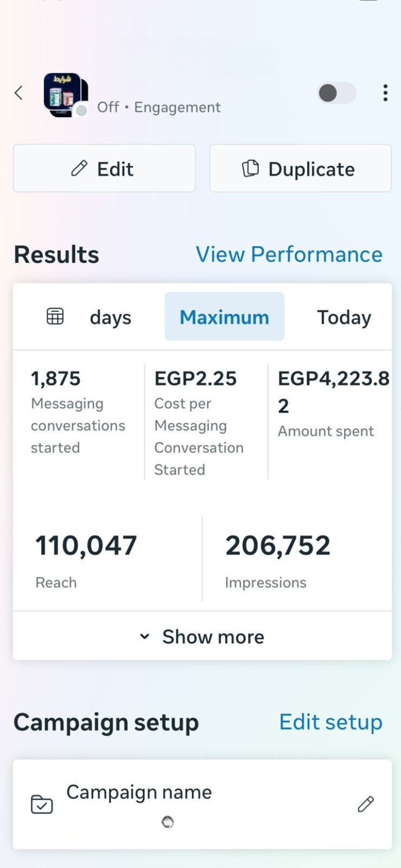Tap the Impressions metric value
Image resolution: width=401 pixels, height=868 pixels.
pos(278,546)
